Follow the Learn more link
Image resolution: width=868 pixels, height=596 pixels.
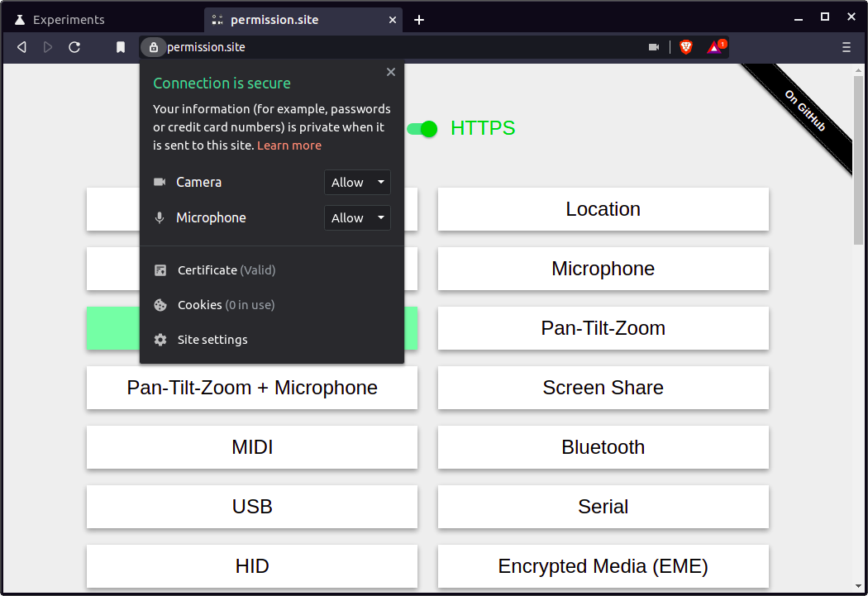(289, 145)
